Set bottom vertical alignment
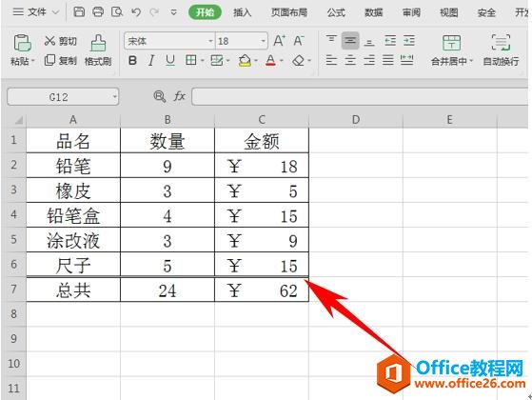The image size is (532, 400). pyautogui.click(x=369, y=42)
